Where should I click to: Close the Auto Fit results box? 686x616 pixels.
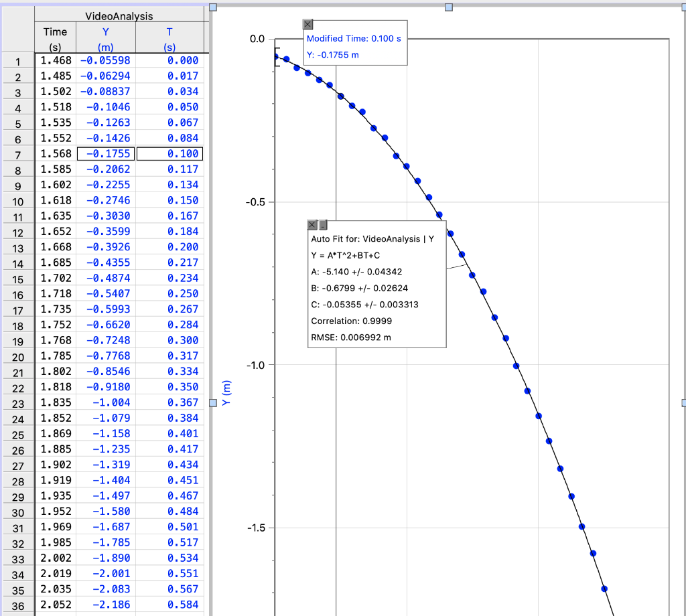click(x=312, y=225)
